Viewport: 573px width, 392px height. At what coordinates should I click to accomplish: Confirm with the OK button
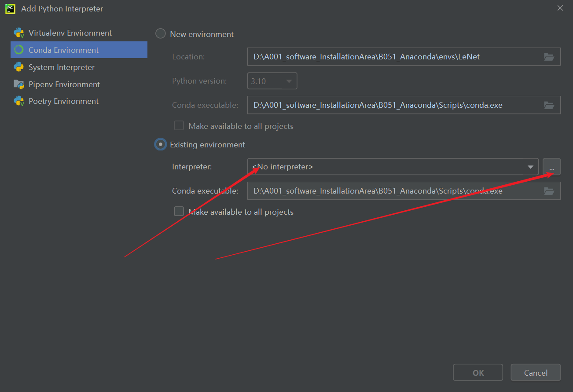478,373
